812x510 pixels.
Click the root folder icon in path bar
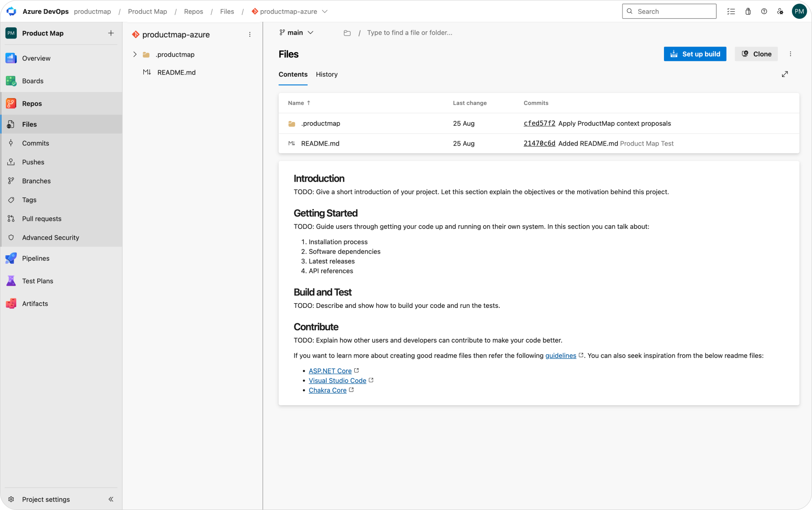coord(347,33)
